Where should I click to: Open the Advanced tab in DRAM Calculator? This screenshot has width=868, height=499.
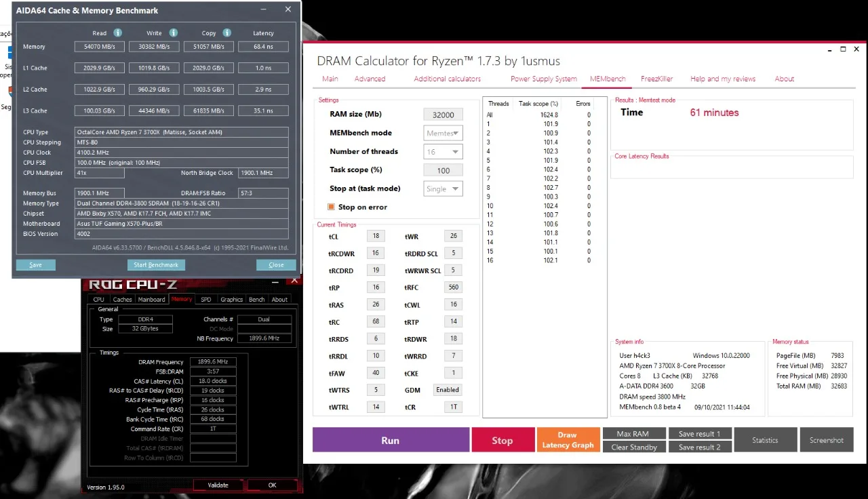(x=370, y=79)
